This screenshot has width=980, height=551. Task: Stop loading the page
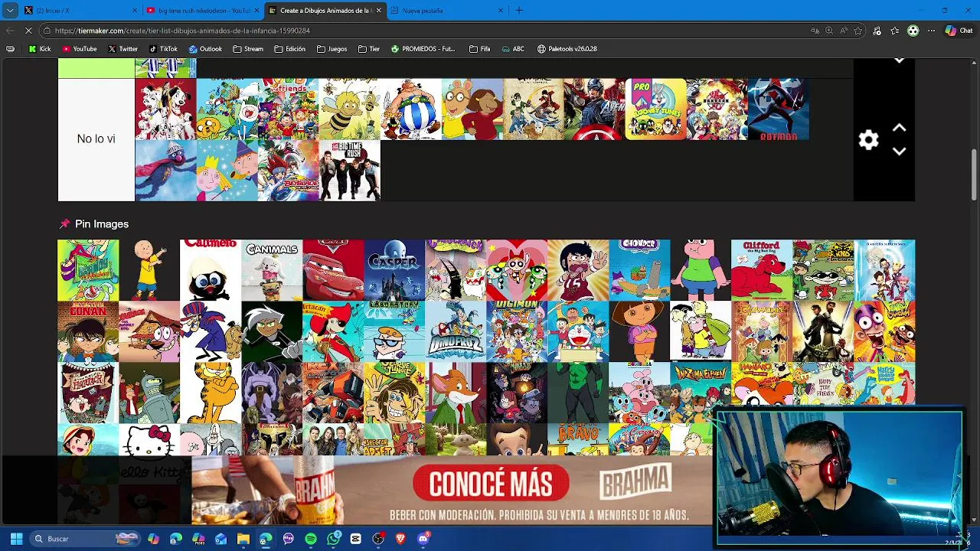coord(28,31)
